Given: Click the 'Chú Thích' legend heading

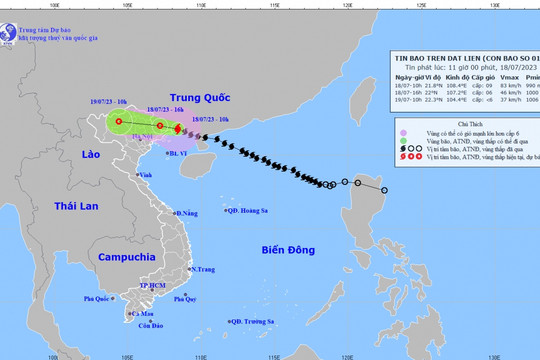Looking at the screenshot, I should [470, 124].
